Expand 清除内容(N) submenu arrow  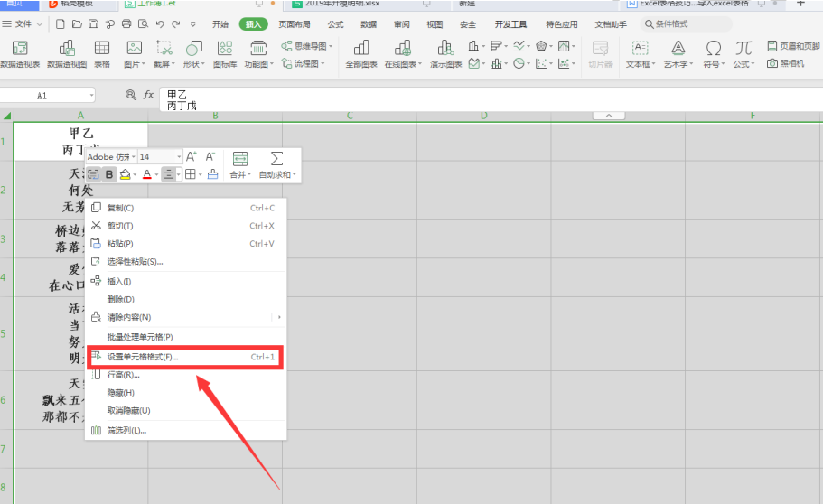click(279, 317)
